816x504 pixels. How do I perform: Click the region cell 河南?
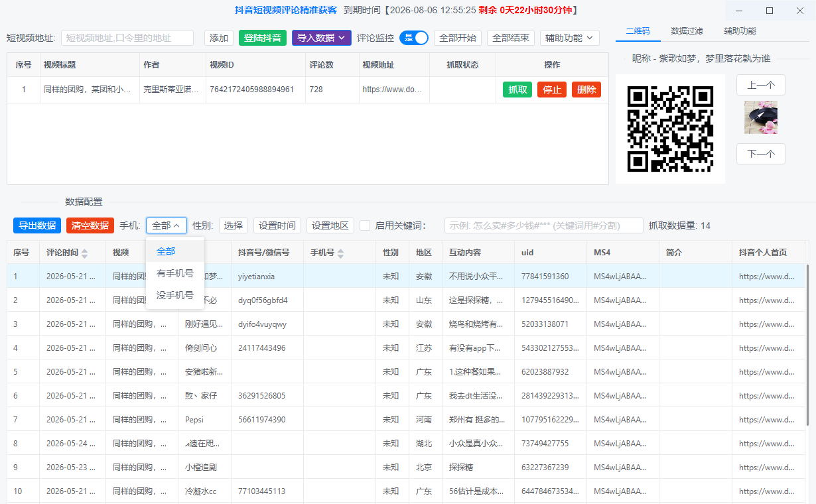point(425,420)
